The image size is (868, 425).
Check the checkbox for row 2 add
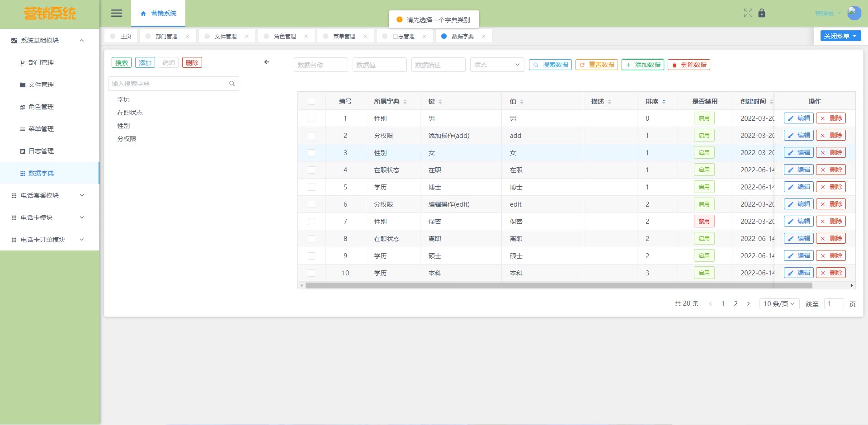click(x=311, y=136)
